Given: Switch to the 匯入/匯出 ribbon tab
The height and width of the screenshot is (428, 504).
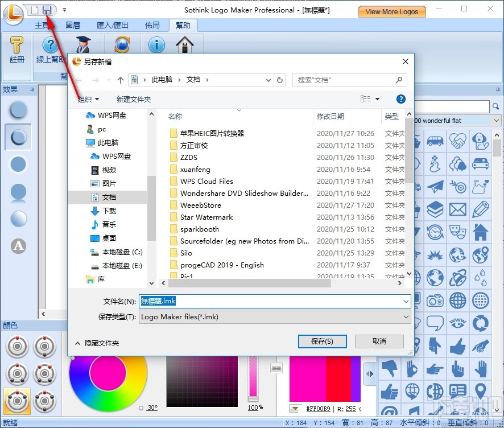Looking at the screenshot, I should pyautogui.click(x=114, y=25).
